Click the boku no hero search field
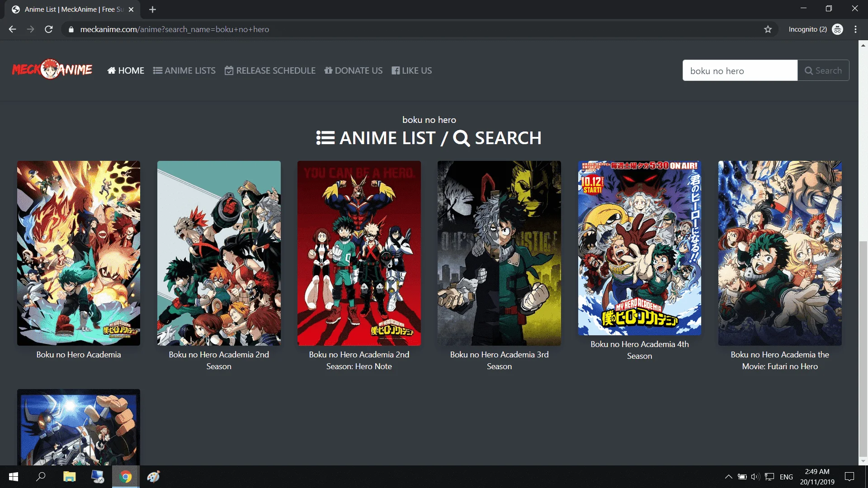 740,70
